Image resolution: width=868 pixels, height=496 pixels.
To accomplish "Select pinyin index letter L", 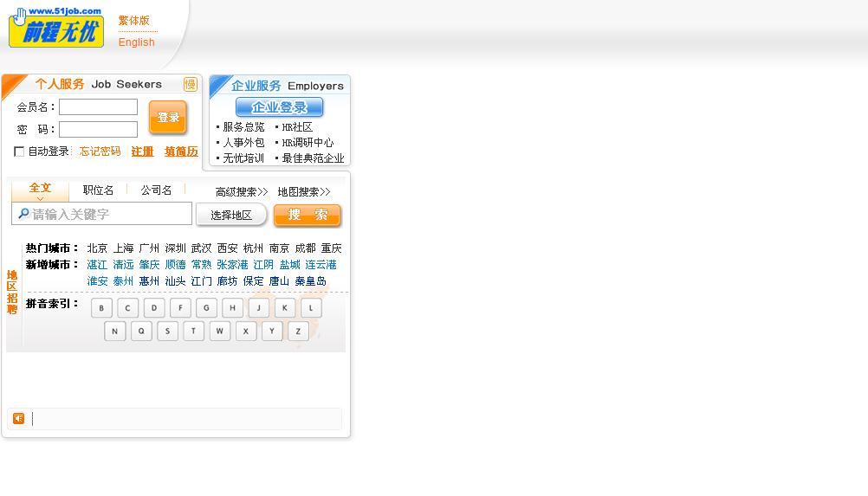I will tap(311, 308).
